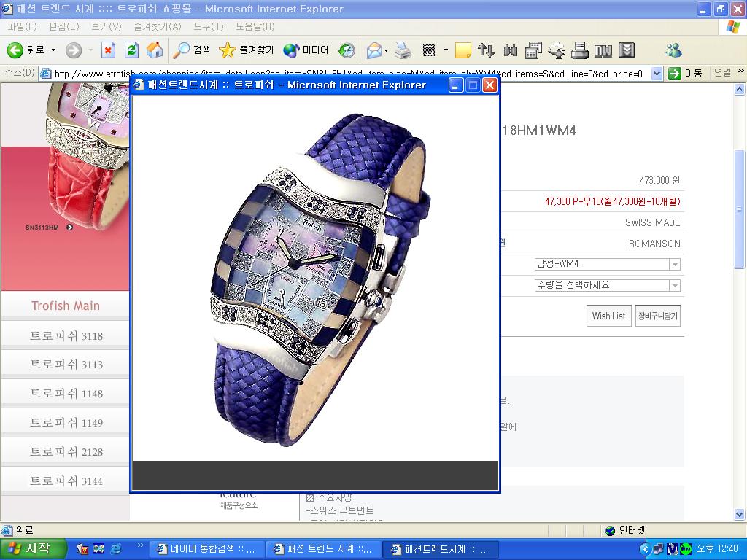The height and width of the screenshot is (560, 747).
Task: Click the 장바구니담기 add-to-cart button
Action: click(x=658, y=316)
